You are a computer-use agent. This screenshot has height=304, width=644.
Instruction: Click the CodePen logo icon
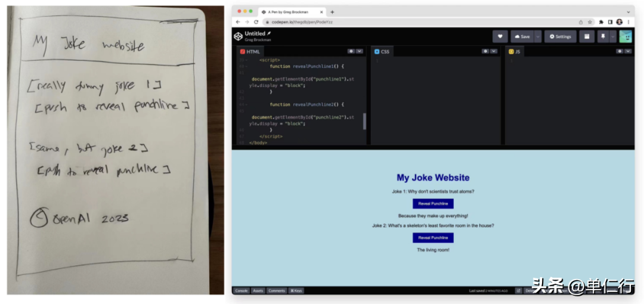click(x=238, y=36)
